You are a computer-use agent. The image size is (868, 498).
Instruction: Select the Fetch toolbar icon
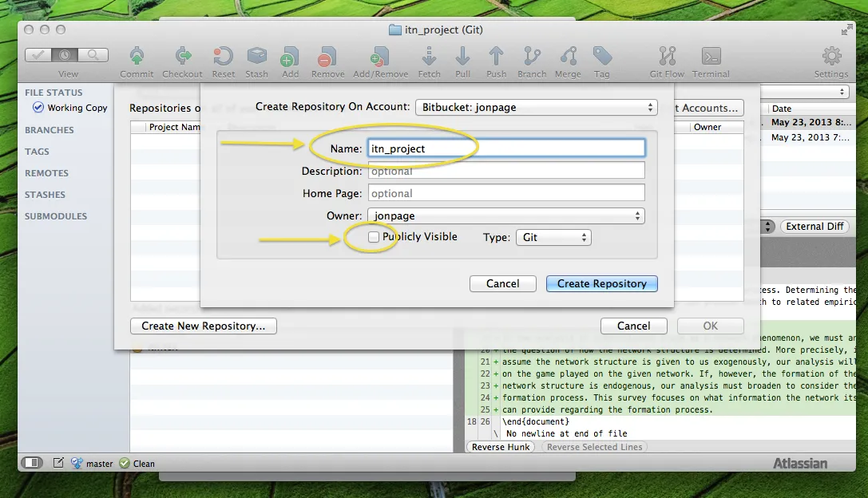[429, 60]
